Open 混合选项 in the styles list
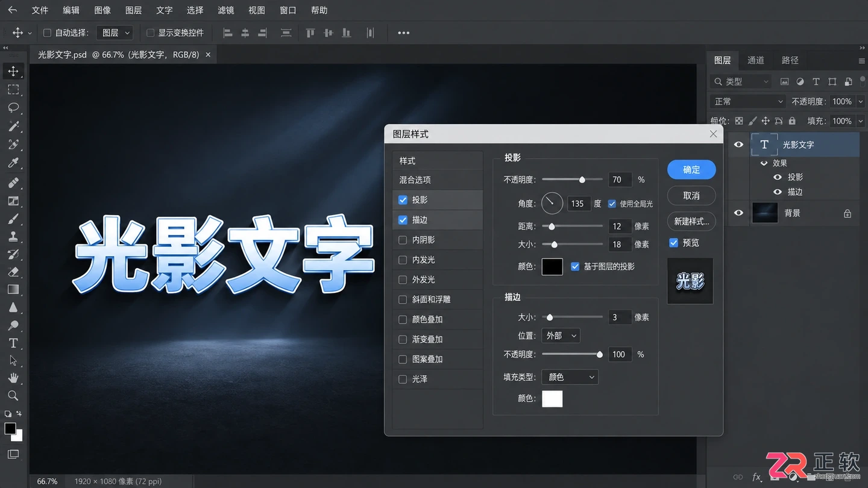The height and width of the screenshot is (488, 868). (x=438, y=180)
